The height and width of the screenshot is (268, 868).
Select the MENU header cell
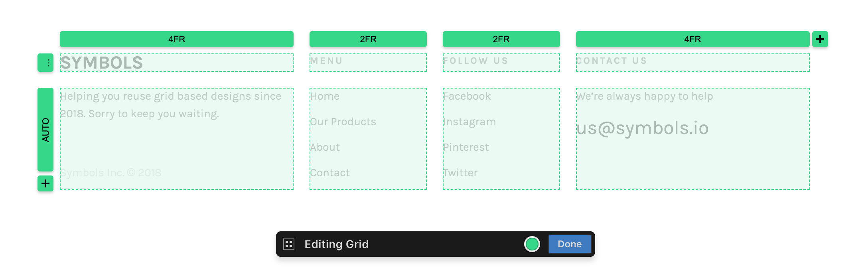(x=367, y=62)
